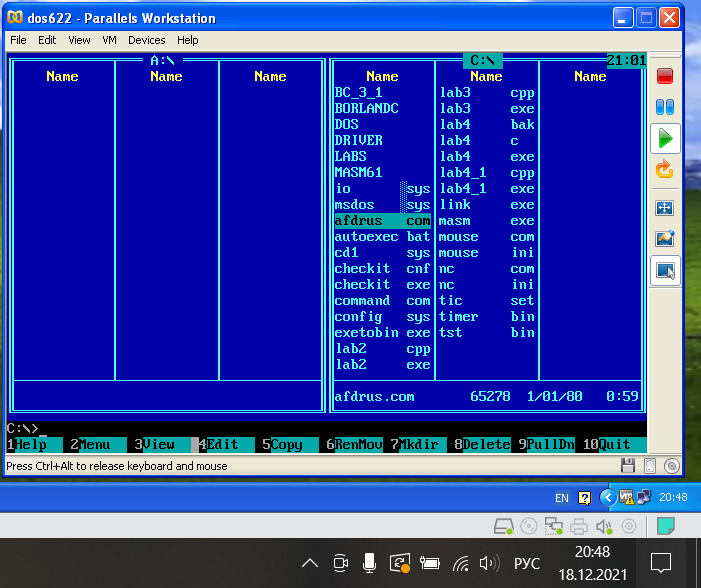Open the Windows notification center icon

click(x=661, y=563)
